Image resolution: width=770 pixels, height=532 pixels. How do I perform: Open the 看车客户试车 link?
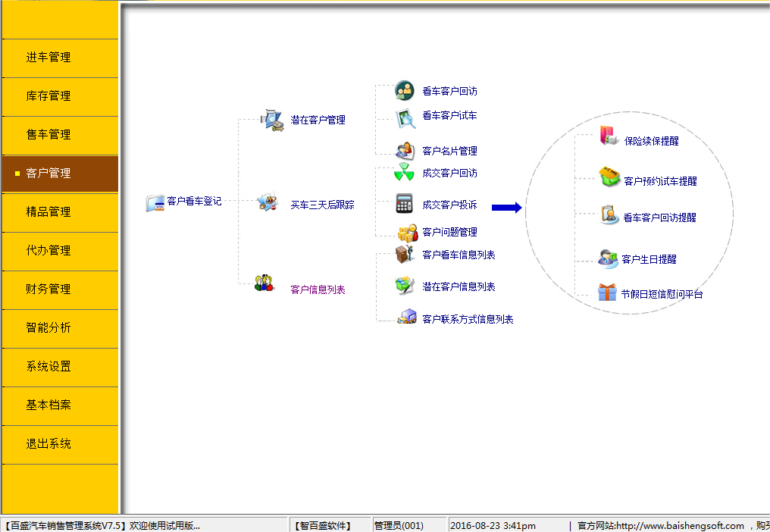(x=450, y=115)
